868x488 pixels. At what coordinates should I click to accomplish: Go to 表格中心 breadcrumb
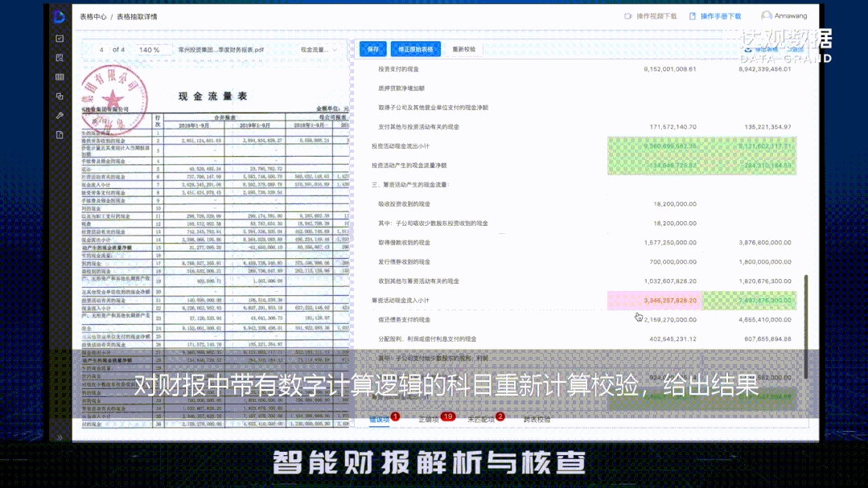click(93, 17)
